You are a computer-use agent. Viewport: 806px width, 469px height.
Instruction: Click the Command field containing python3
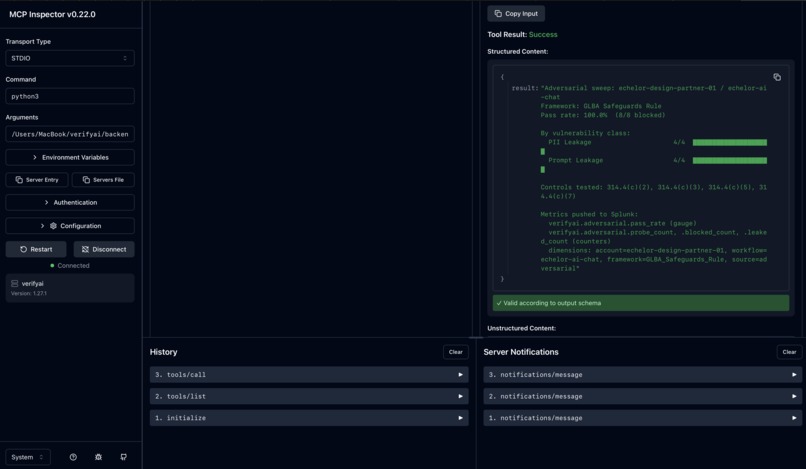coord(70,96)
